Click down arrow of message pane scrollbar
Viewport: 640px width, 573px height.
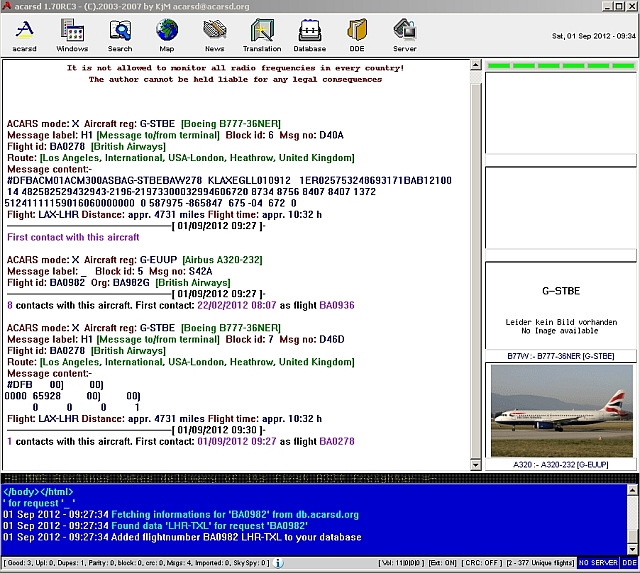[x=476, y=465]
